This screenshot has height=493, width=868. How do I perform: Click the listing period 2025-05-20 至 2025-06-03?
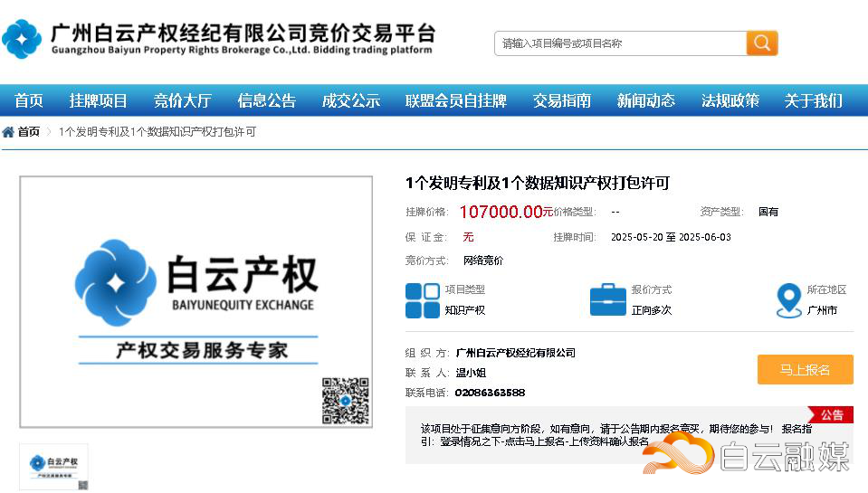pos(671,237)
